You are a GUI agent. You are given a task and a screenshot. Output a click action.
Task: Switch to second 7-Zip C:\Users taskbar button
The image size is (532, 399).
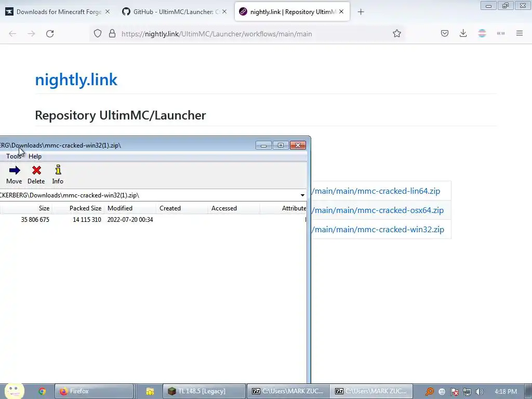click(x=371, y=391)
